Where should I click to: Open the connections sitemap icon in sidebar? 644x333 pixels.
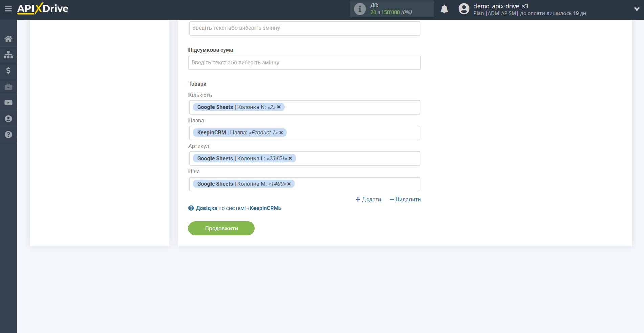pyautogui.click(x=8, y=55)
